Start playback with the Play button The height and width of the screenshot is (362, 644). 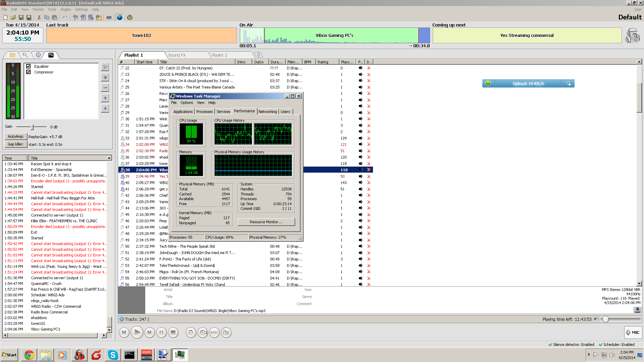point(137,333)
